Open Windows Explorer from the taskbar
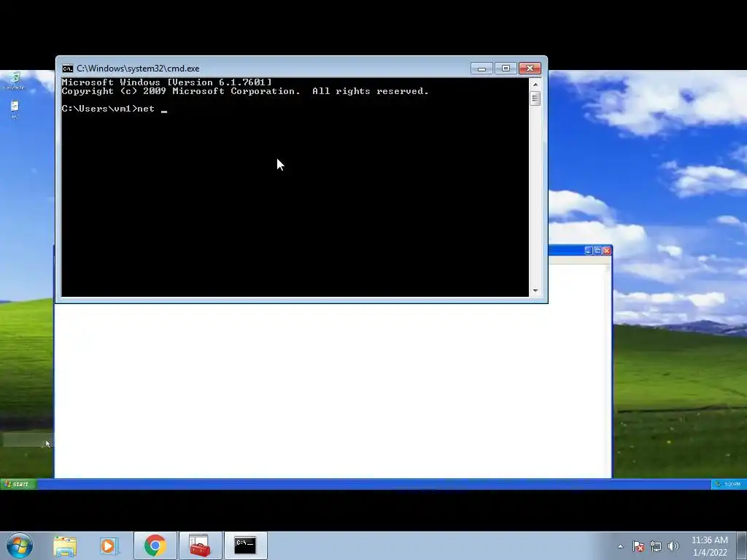The image size is (747, 560). click(65, 546)
